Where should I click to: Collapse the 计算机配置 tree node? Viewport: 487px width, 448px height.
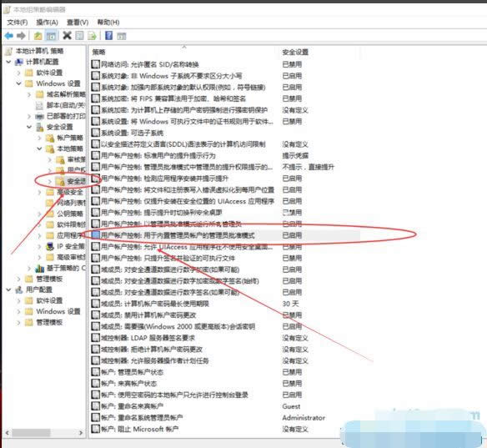(8, 62)
